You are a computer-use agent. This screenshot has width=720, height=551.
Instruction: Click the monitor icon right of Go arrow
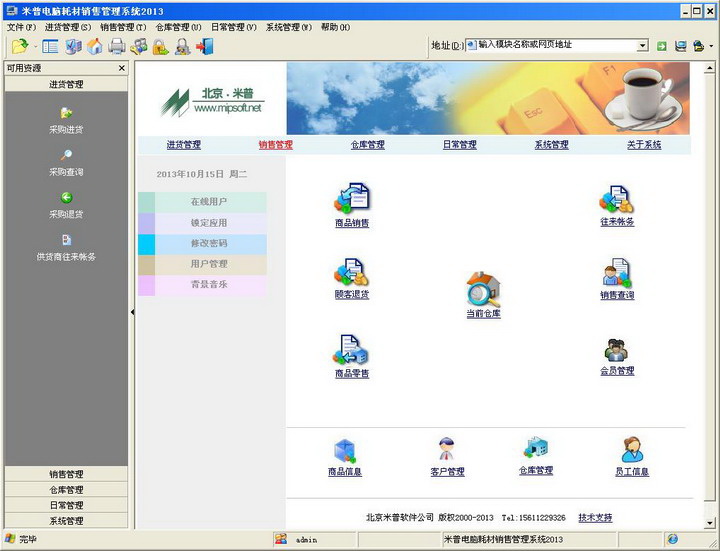[x=681, y=46]
